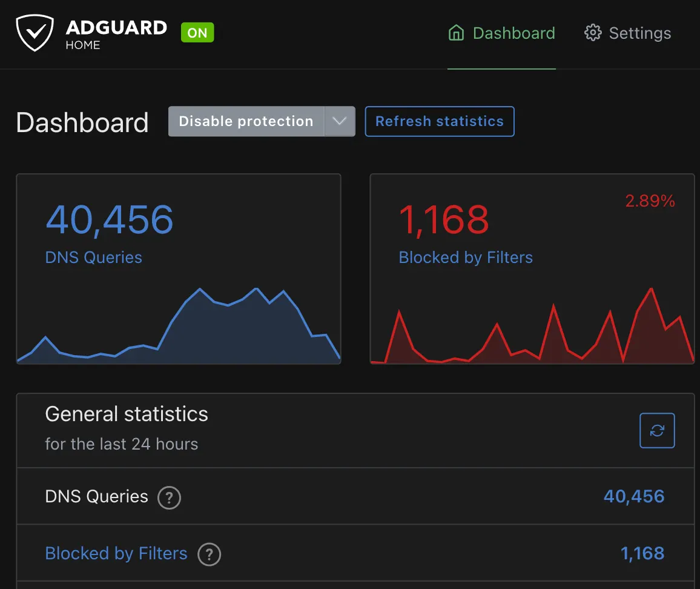Click the Refresh statistics button
This screenshot has height=589, width=700.
(x=440, y=121)
